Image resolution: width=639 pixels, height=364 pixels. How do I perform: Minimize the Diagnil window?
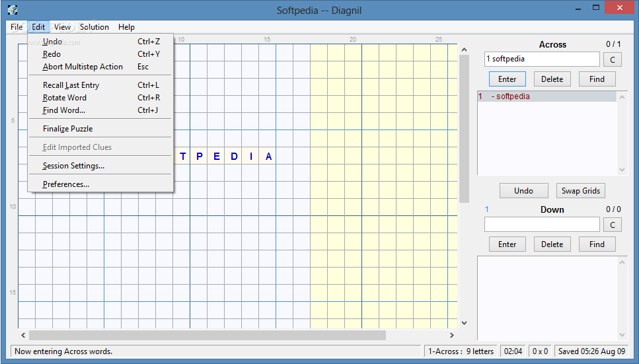(578, 8)
